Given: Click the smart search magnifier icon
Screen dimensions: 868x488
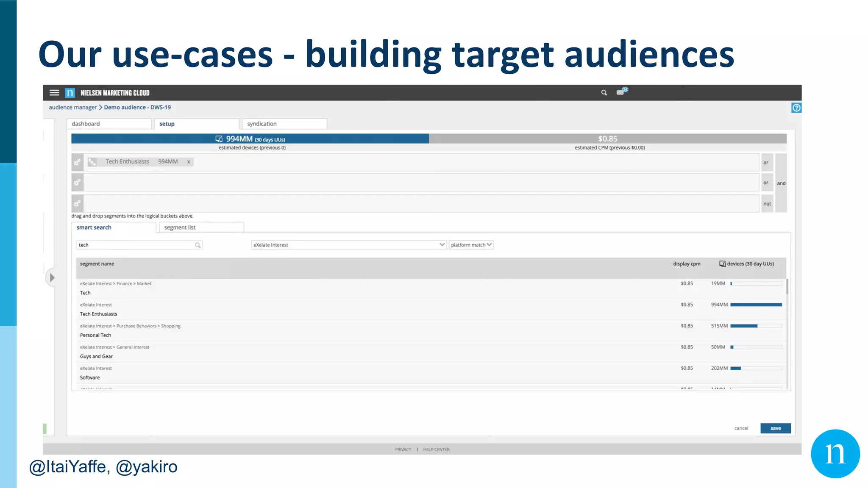Looking at the screenshot, I should [198, 245].
